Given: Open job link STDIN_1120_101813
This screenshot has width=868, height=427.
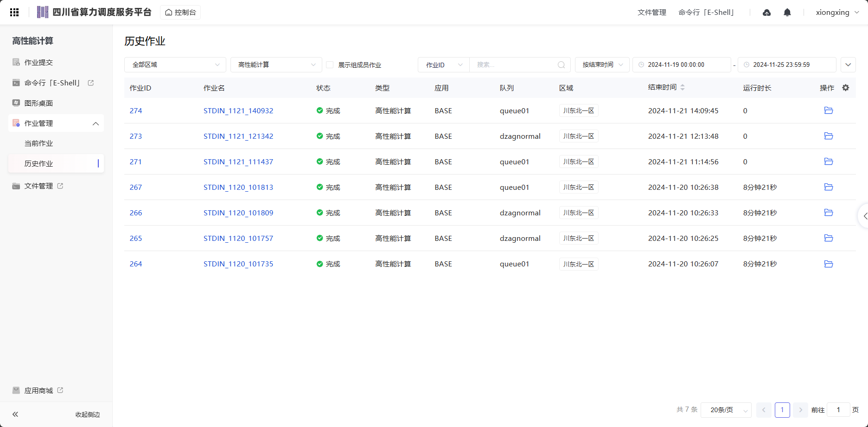Looking at the screenshot, I should 238,187.
